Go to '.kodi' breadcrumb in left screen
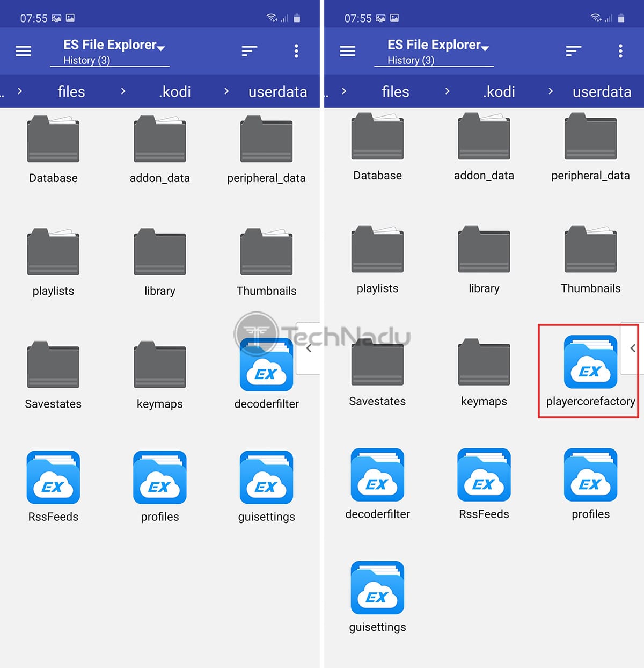 (x=175, y=92)
